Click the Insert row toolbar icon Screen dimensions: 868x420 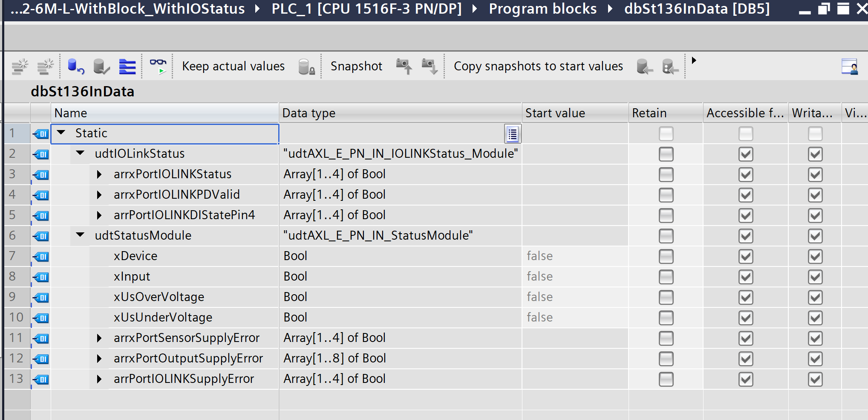20,67
